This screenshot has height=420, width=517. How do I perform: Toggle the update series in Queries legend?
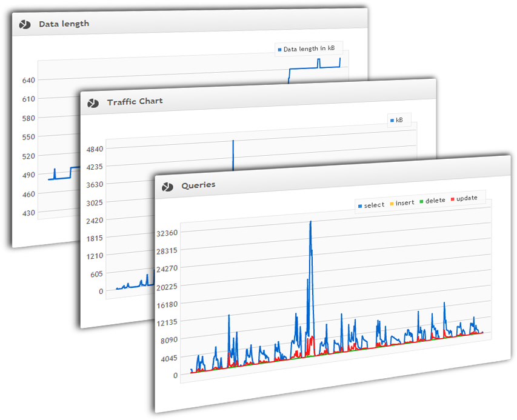click(464, 198)
